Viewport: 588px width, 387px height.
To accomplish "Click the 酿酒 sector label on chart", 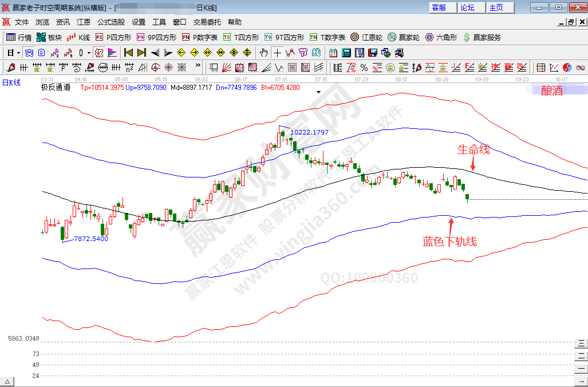I will tap(551, 90).
